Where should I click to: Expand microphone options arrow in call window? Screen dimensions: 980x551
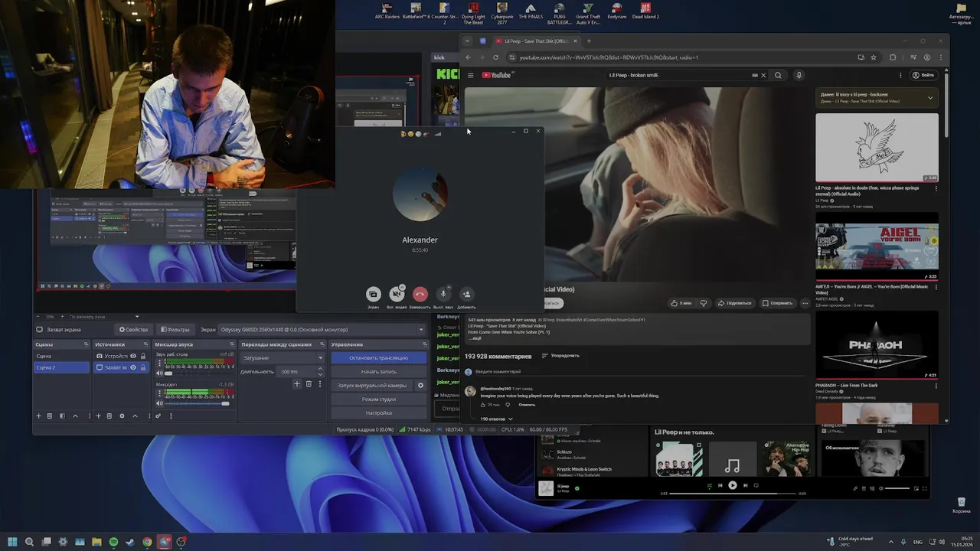449,287
